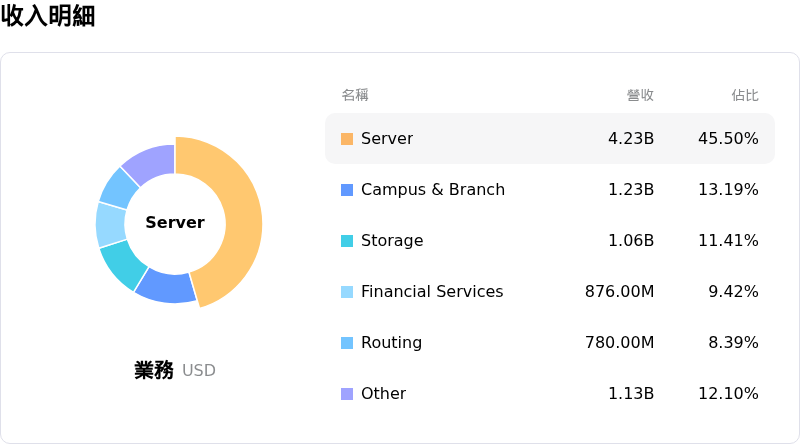Image resolution: width=800 pixels, height=444 pixels.
Task: Click the purple Other legend swatch
Action: pyautogui.click(x=347, y=394)
